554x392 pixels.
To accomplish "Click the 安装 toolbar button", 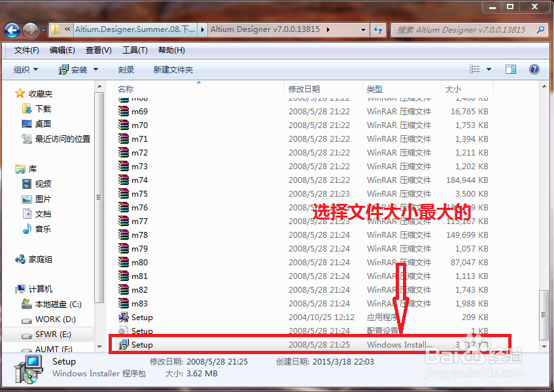I will (73, 69).
